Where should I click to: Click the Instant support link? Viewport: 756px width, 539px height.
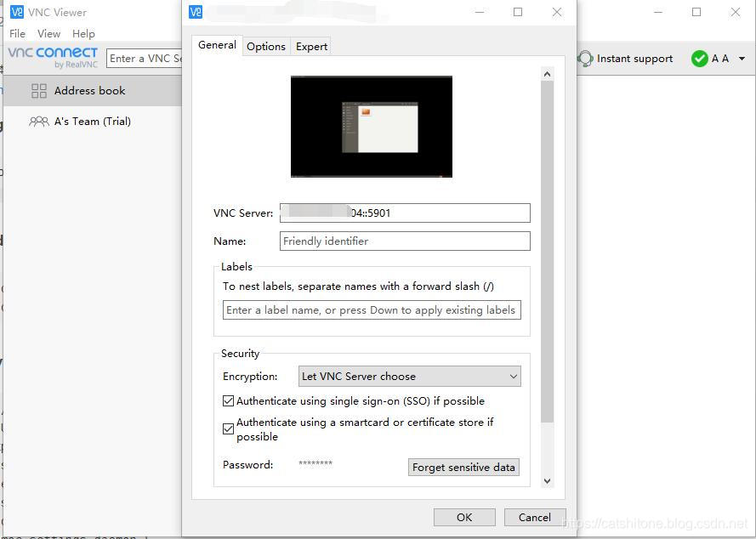pos(634,59)
